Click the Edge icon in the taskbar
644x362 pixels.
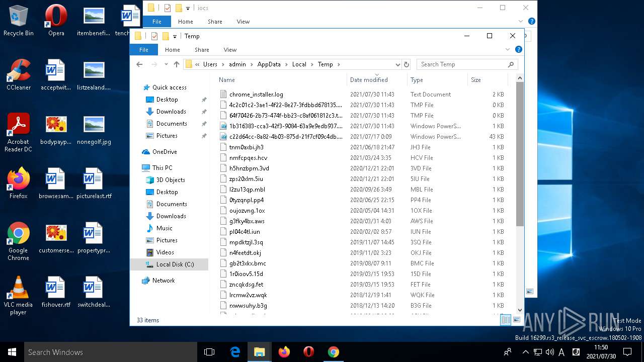coord(235,352)
